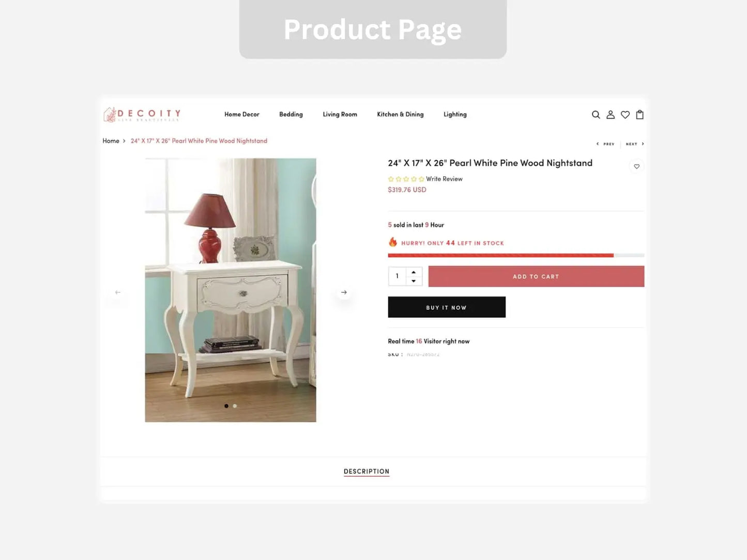Viewport: 747px width, 560px height.
Task: Click the stock level progress bar
Action: [516, 255]
